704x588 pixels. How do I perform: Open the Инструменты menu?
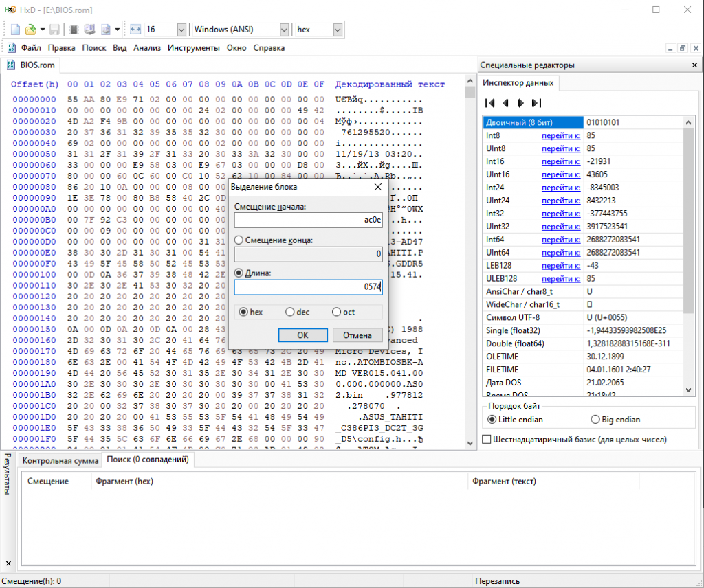[x=194, y=48]
